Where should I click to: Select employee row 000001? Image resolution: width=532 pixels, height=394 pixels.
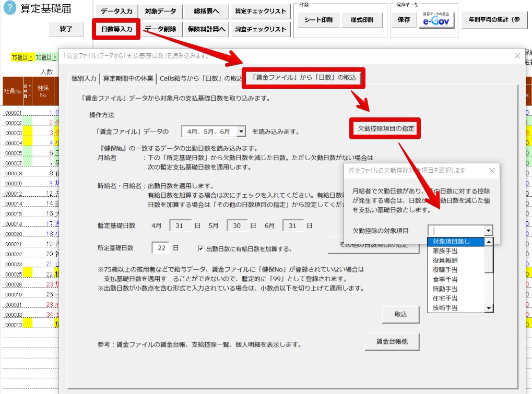click(x=30, y=113)
